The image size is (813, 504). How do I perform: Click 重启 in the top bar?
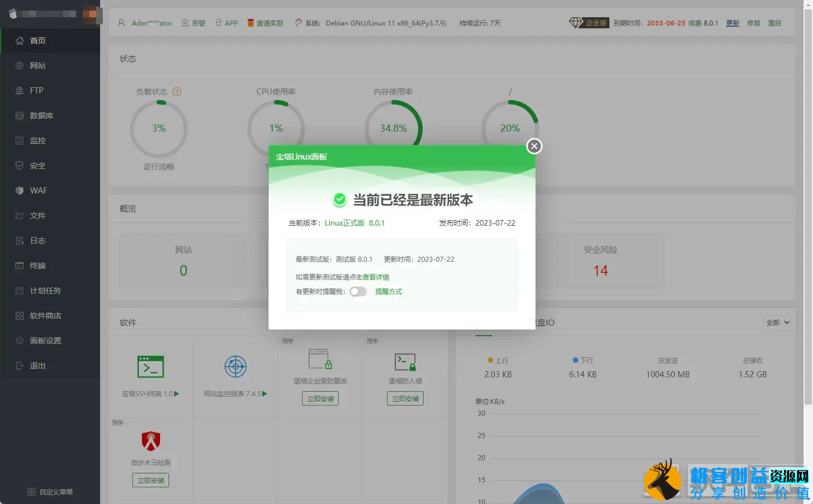click(774, 23)
